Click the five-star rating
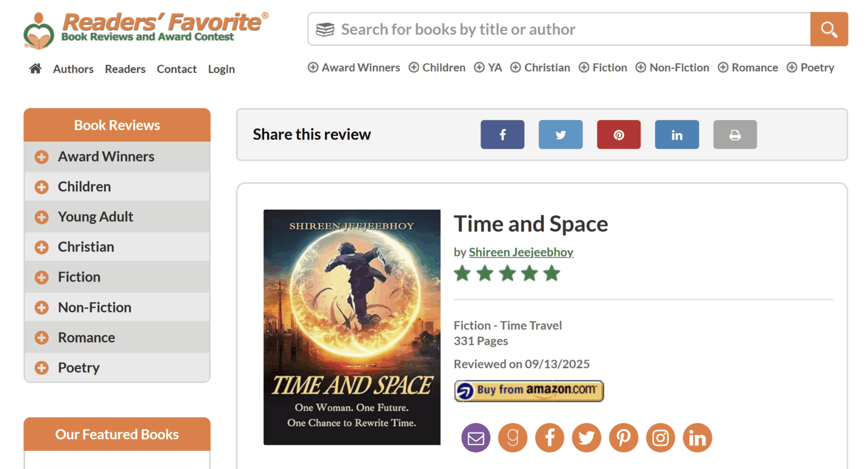Image resolution: width=868 pixels, height=469 pixels. 507,273
